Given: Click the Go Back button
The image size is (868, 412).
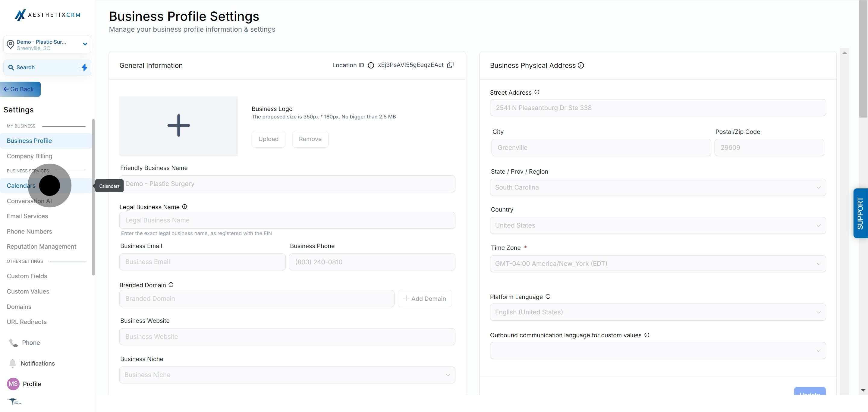Looking at the screenshot, I should [x=20, y=89].
